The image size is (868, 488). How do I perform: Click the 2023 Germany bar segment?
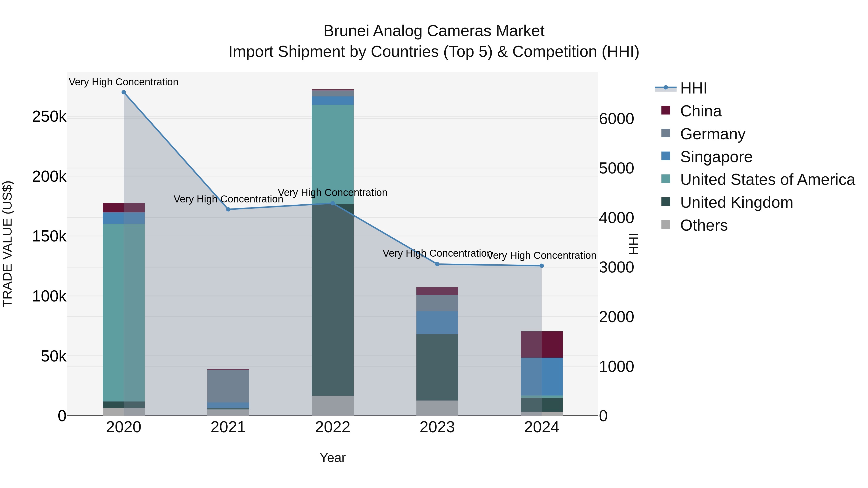(x=437, y=303)
